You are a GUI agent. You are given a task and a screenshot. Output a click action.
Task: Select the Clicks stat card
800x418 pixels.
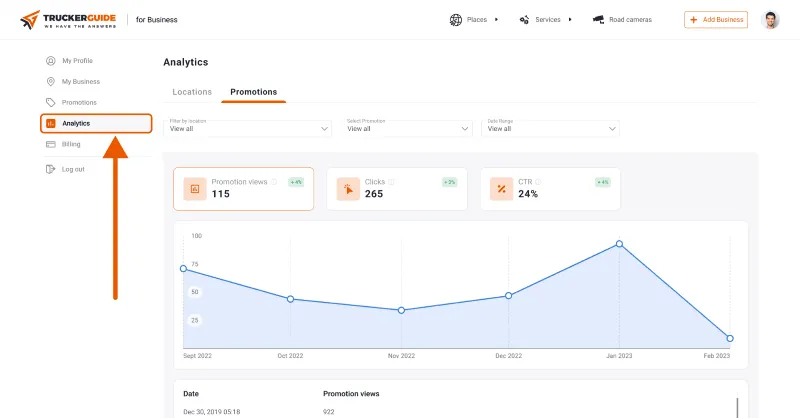tap(397, 189)
